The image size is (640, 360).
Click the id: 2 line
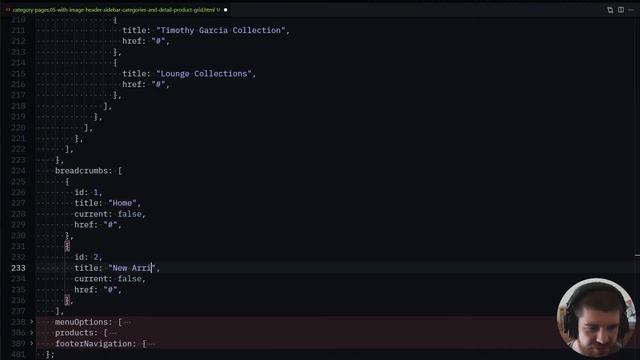(88, 257)
